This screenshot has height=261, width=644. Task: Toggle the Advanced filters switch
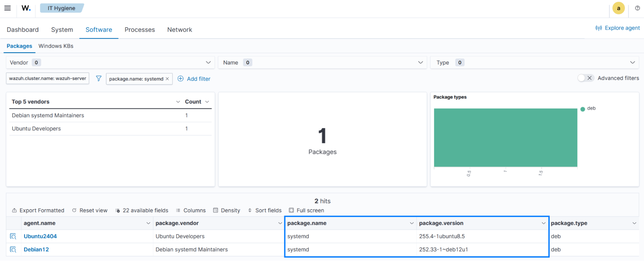(585, 78)
